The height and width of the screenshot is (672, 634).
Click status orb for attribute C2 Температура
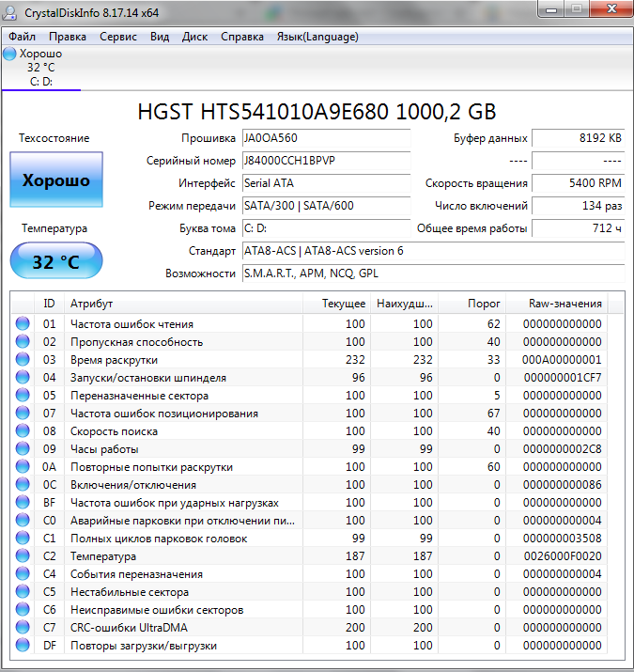pos(23,556)
